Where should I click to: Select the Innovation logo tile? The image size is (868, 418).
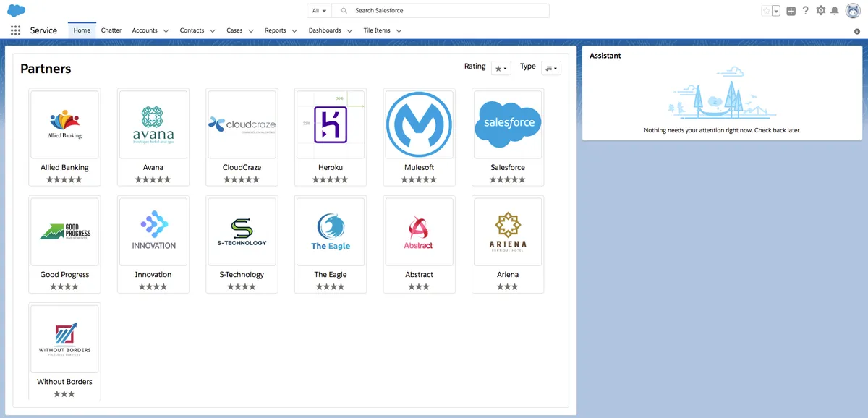(153, 231)
